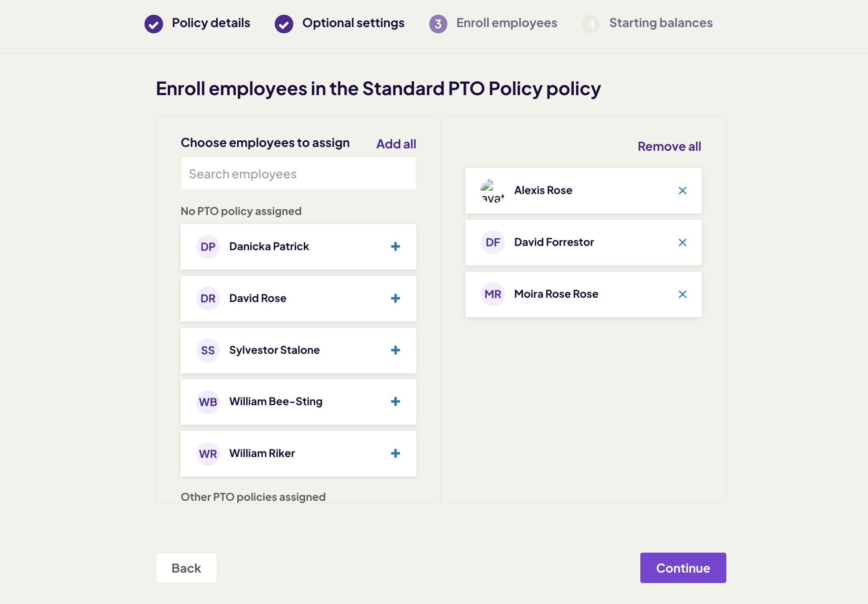This screenshot has height=604, width=868.
Task: Click the Search employees field
Action: coord(298,173)
